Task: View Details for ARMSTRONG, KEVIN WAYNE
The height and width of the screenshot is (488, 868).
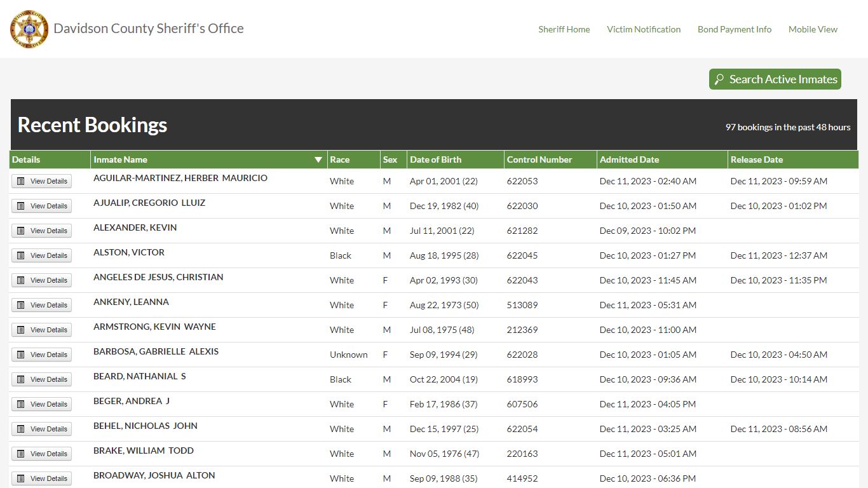Action: click(x=42, y=330)
